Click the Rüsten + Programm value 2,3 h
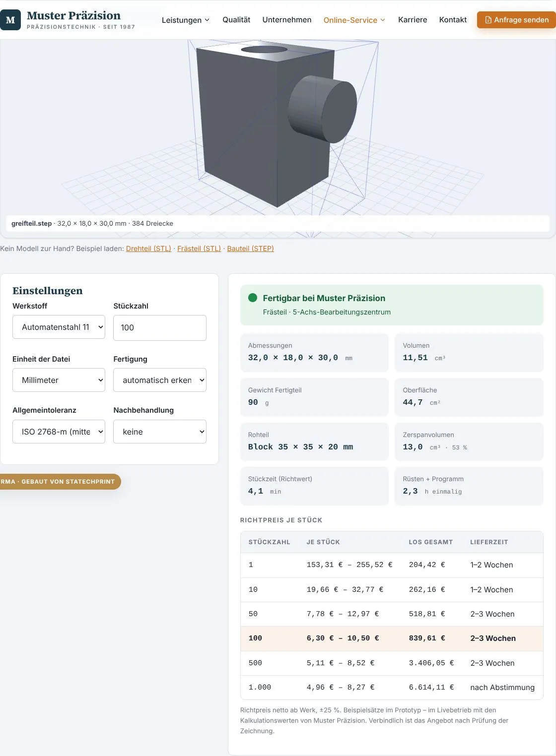Screen dimensions: 556x756 [x=432, y=491]
